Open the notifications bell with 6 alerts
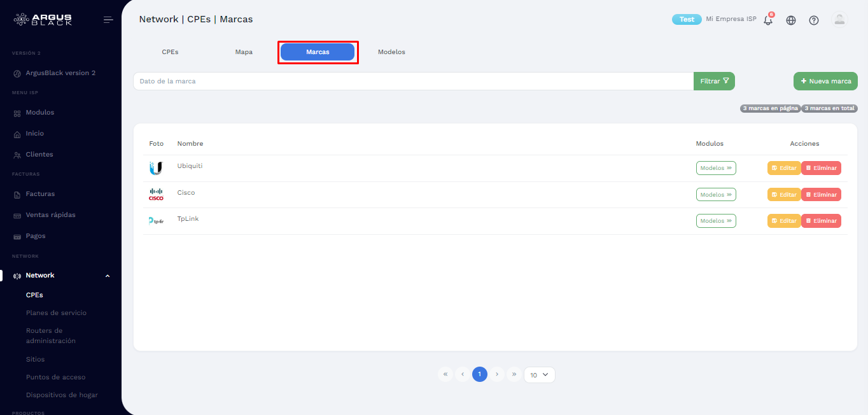868x415 pixels. coord(767,20)
